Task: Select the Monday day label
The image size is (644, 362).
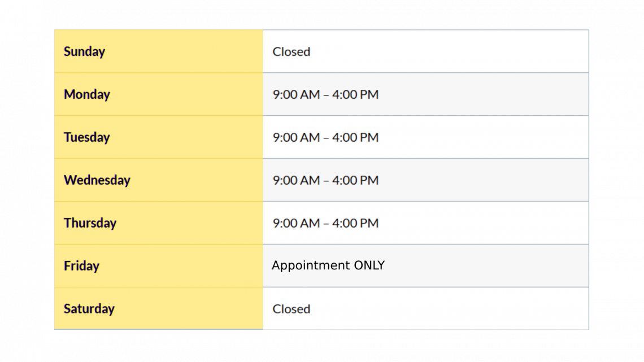Action: pyautogui.click(x=86, y=94)
